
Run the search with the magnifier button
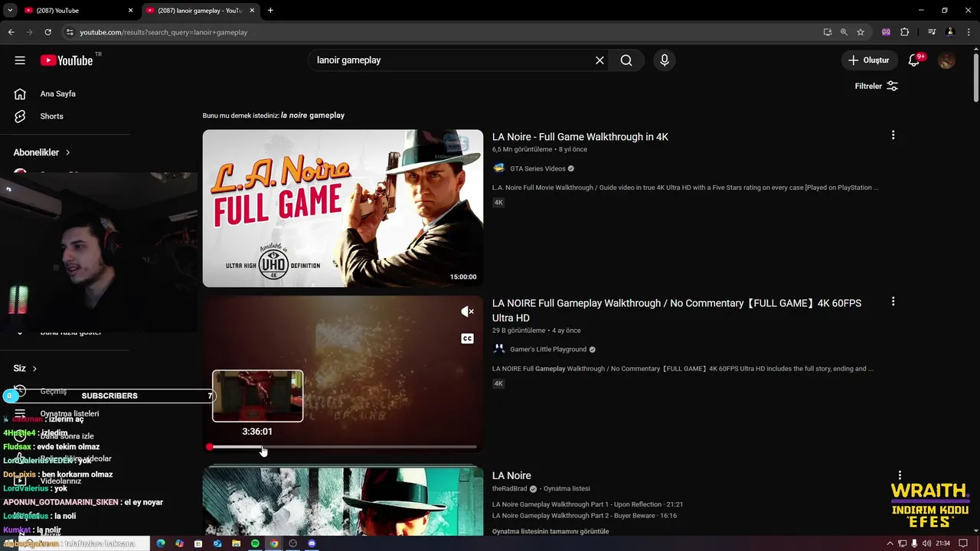(x=626, y=60)
